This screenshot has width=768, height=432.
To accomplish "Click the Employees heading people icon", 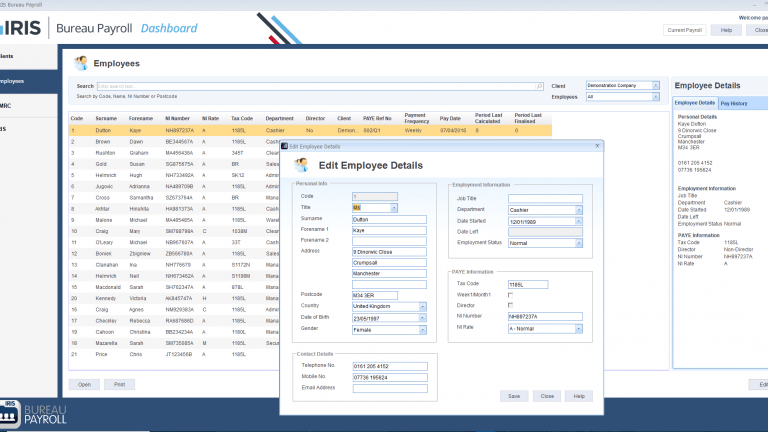I will [x=81, y=63].
